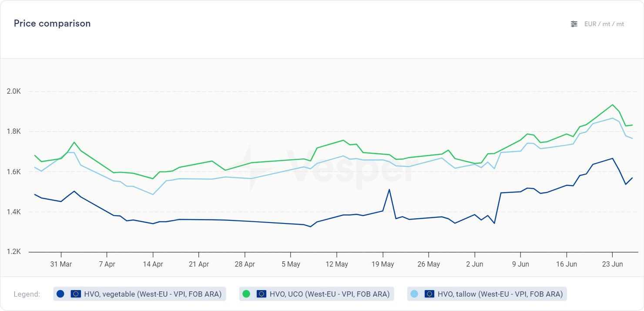
Task: Click the Price comparison title
Action: pyautogui.click(x=52, y=24)
